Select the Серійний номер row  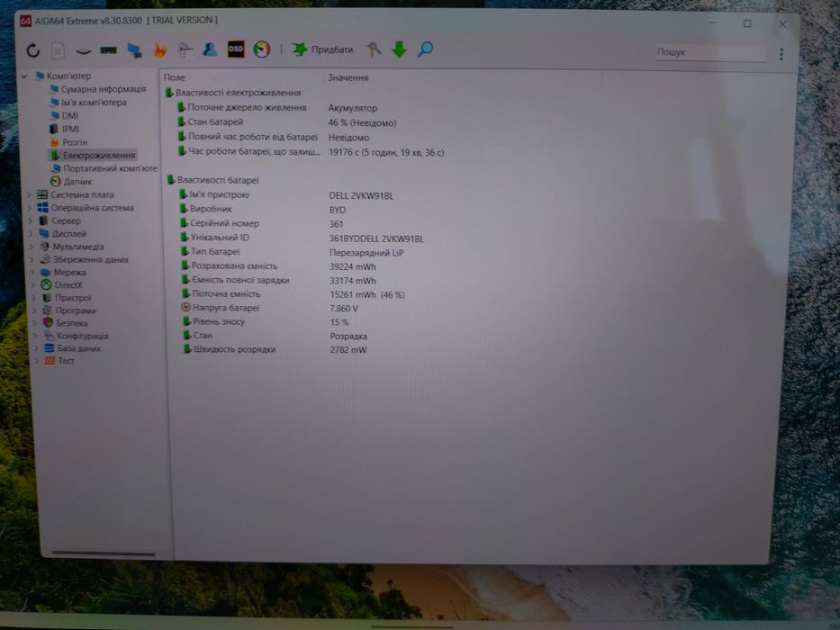click(261, 224)
